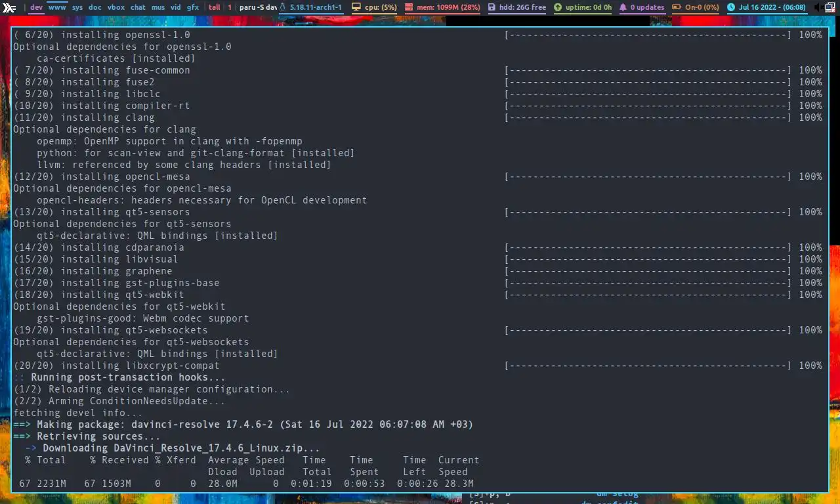The height and width of the screenshot is (504, 840).
Task: Switch to the dev workspace
Action: click(37, 8)
